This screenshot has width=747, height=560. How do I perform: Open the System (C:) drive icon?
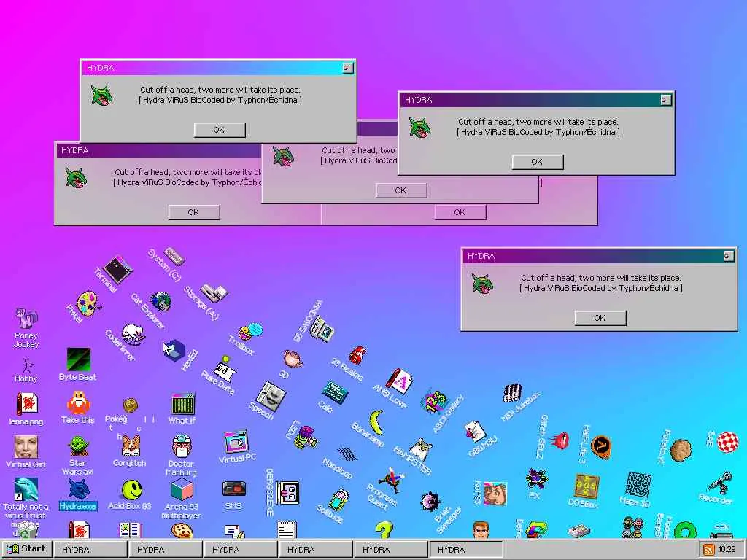coord(174,256)
